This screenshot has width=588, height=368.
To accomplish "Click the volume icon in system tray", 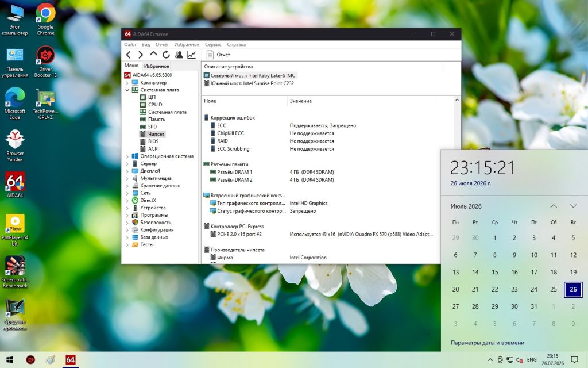I will (519, 360).
